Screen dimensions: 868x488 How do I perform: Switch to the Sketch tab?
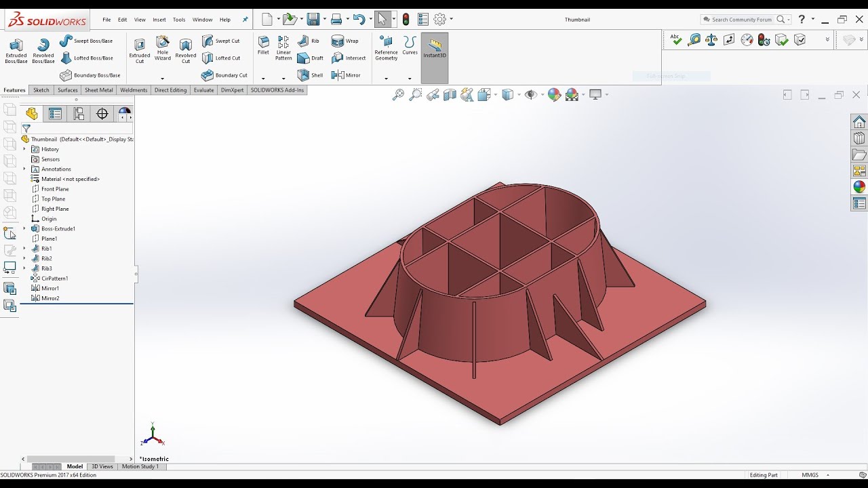41,90
